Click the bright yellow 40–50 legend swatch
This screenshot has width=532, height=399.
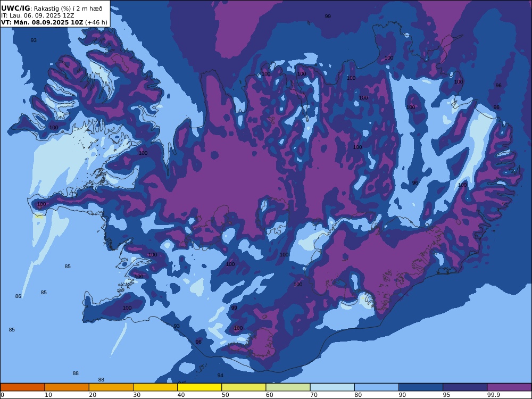[x=199, y=387]
